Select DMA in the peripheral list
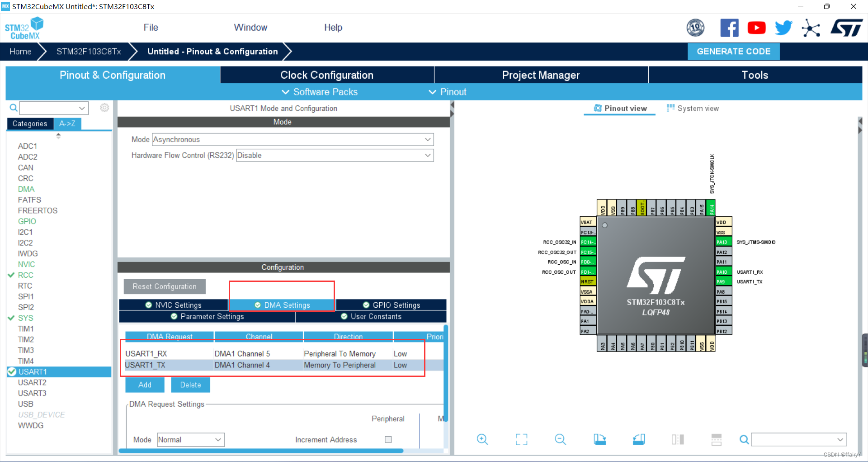The height and width of the screenshot is (462, 868). 26,189
